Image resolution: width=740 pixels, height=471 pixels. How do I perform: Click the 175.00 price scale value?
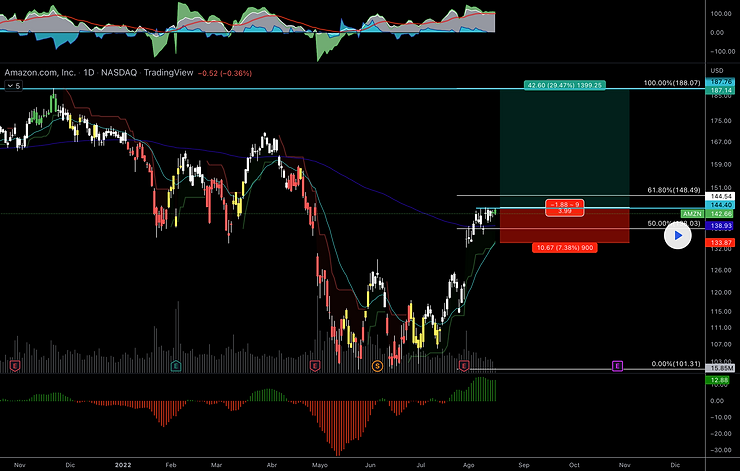719,121
